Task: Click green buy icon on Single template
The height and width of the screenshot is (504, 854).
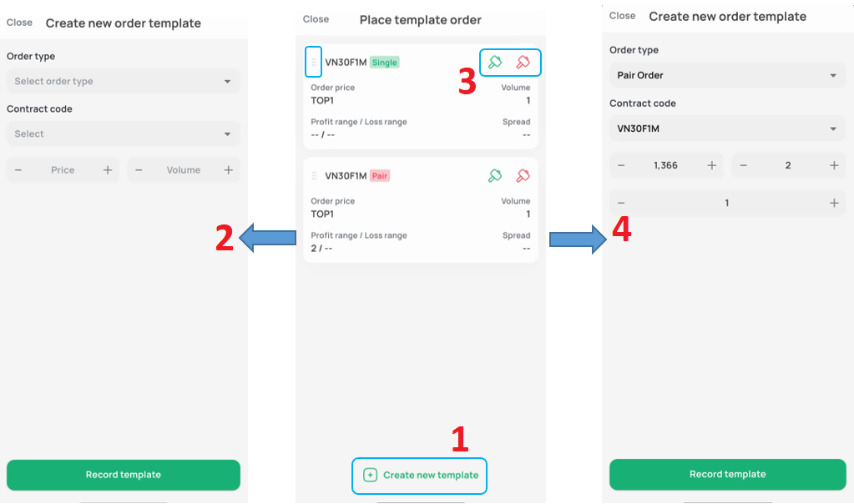Action: (494, 62)
